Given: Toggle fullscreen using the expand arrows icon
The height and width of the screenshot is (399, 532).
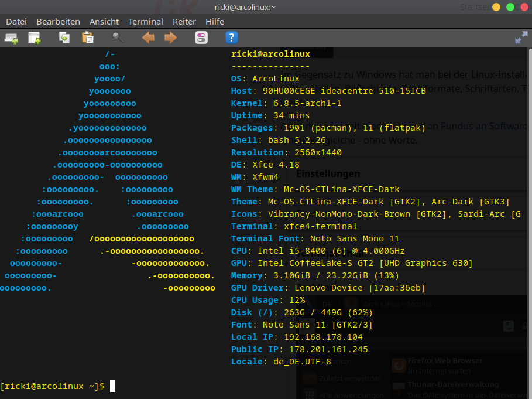Looking at the screenshot, I should coord(521,38).
